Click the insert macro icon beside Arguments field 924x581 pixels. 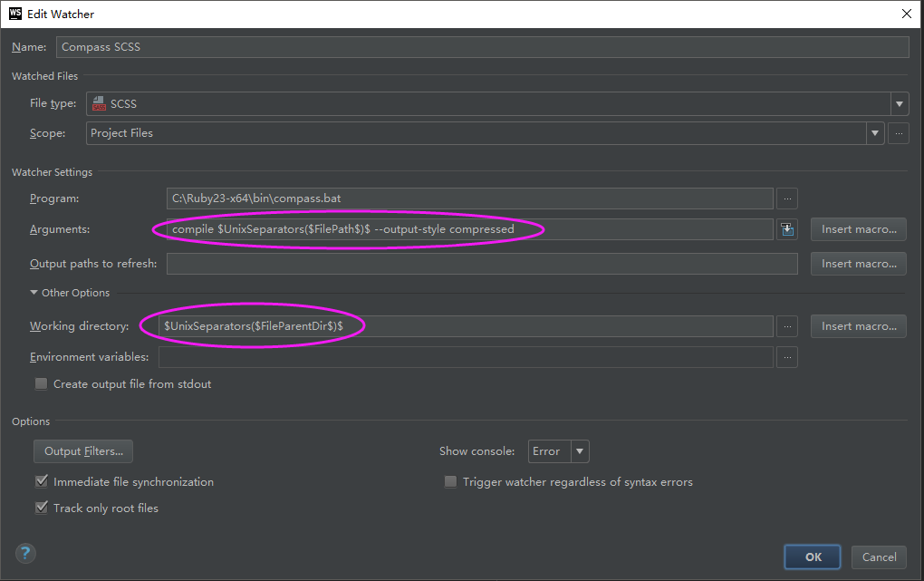tap(786, 229)
